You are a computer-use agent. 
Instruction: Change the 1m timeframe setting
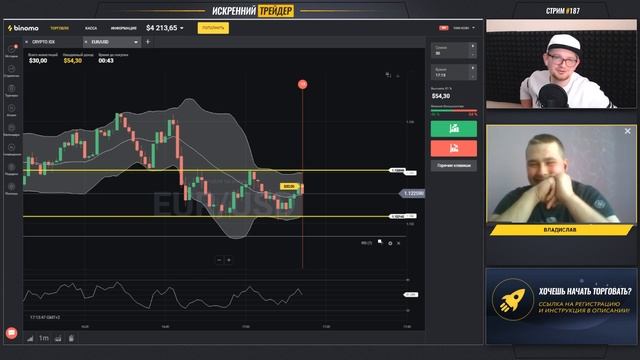pyautogui.click(x=44, y=338)
